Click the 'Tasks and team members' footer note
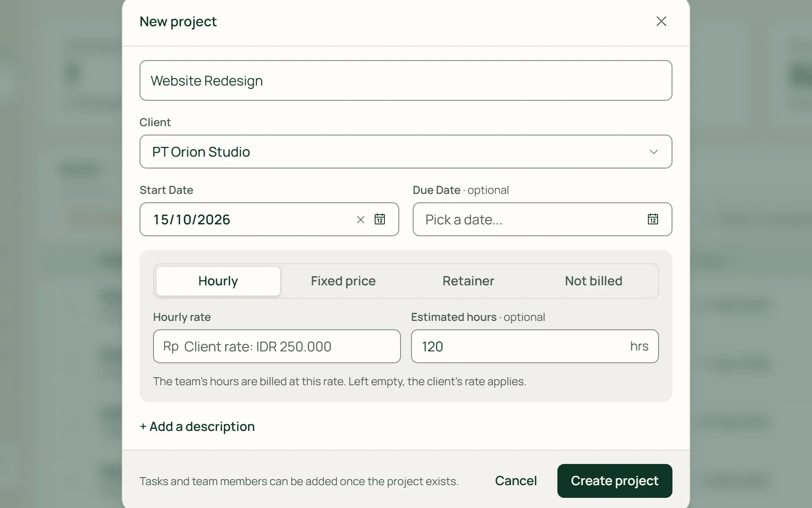Screen dimensions: 812x508 299,481
